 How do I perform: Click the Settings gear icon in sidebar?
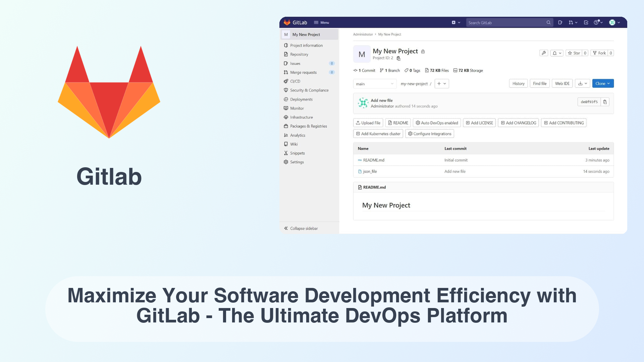click(x=286, y=162)
